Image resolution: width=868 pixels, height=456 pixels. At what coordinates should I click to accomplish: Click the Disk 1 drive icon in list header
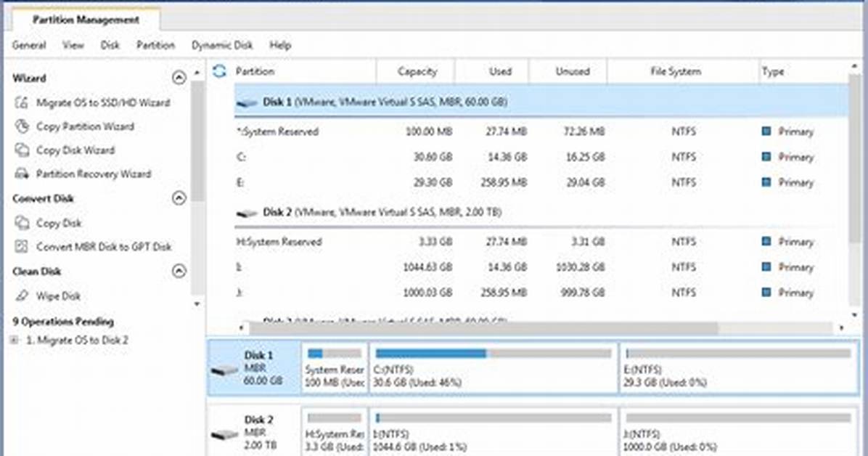click(x=247, y=102)
